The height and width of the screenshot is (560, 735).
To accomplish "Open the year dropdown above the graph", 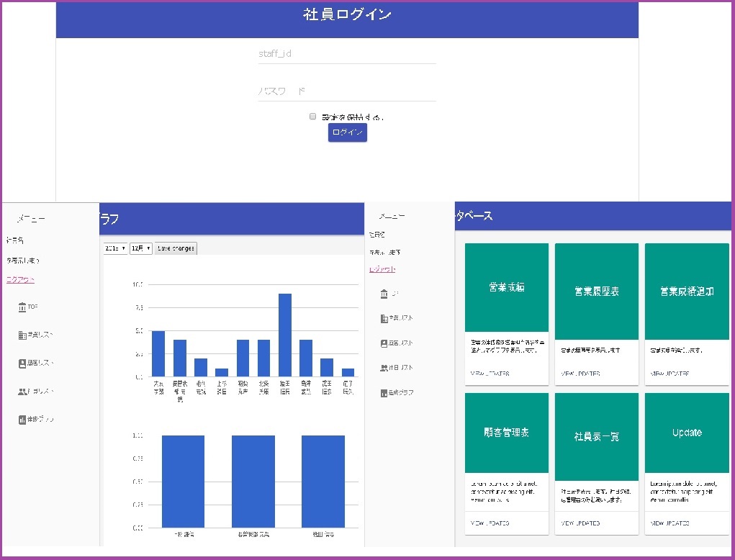I will [114, 248].
